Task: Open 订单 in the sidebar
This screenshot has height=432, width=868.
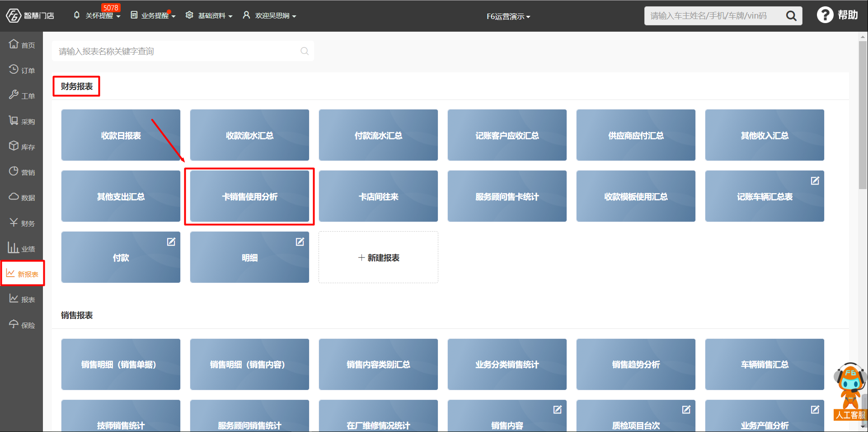Action: click(22, 70)
